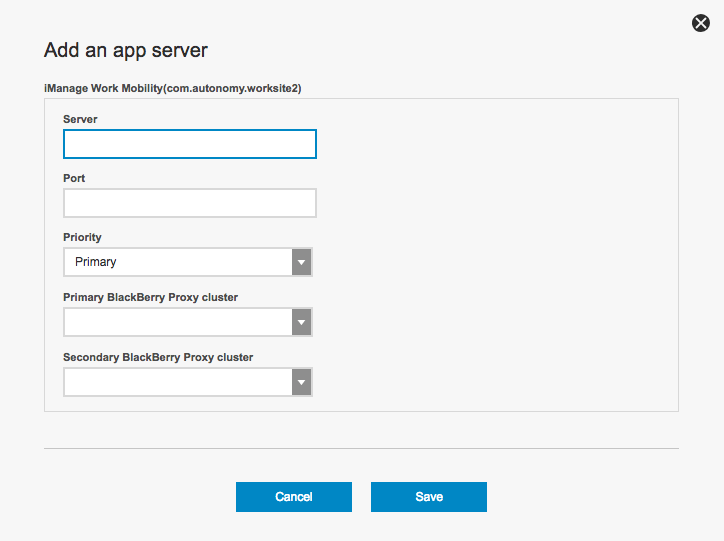
Task: Click the Priority label text
Action: pyautogui.click(x=82, y=237)
